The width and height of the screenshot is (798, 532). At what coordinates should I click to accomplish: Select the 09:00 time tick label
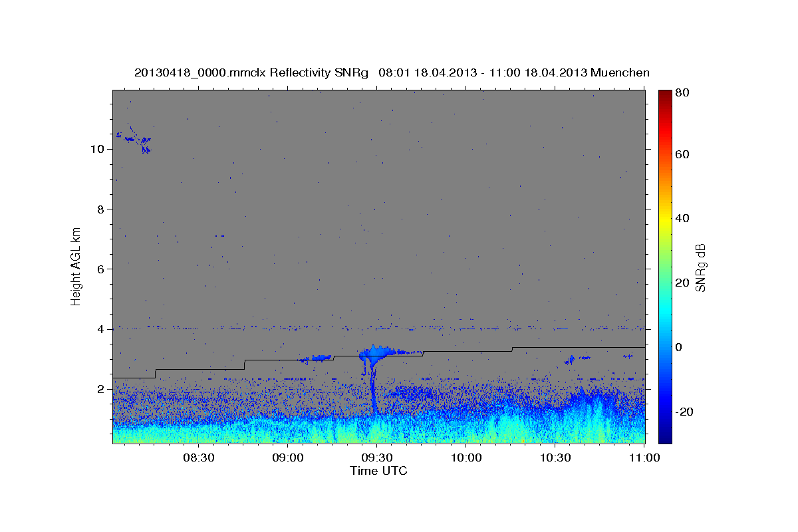click(x=289, y=458)
